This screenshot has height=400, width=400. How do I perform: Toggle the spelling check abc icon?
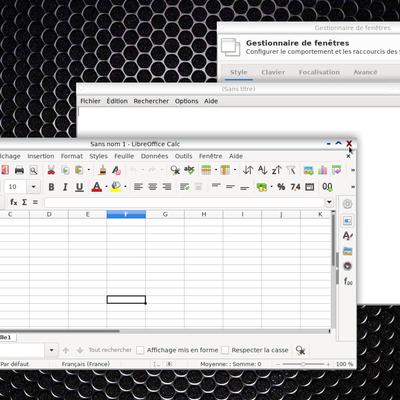pyautogui.click(x=189, y=170)
